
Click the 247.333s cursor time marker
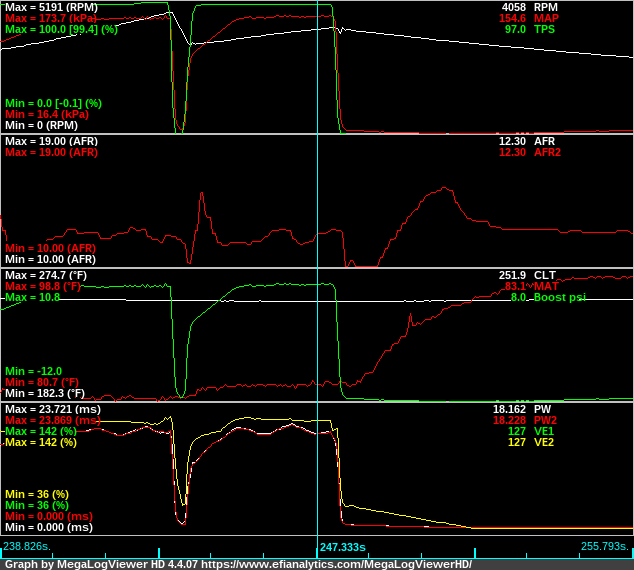pyautogui.click(x=343, y=548)
